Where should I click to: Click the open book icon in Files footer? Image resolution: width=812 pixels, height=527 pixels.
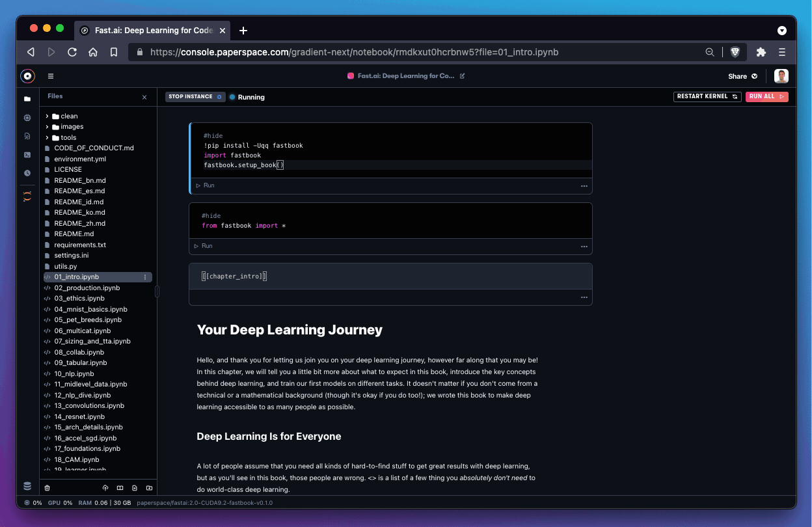(x=120, y=488)
